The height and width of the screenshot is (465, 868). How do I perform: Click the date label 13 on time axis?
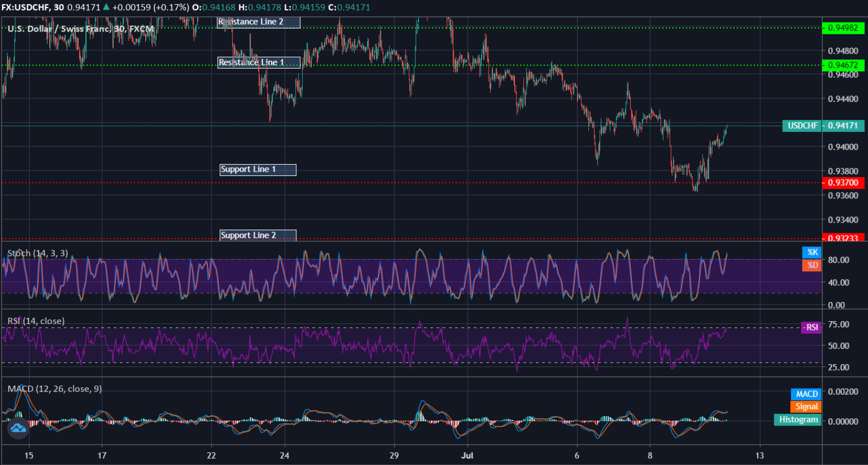(760, 456)
